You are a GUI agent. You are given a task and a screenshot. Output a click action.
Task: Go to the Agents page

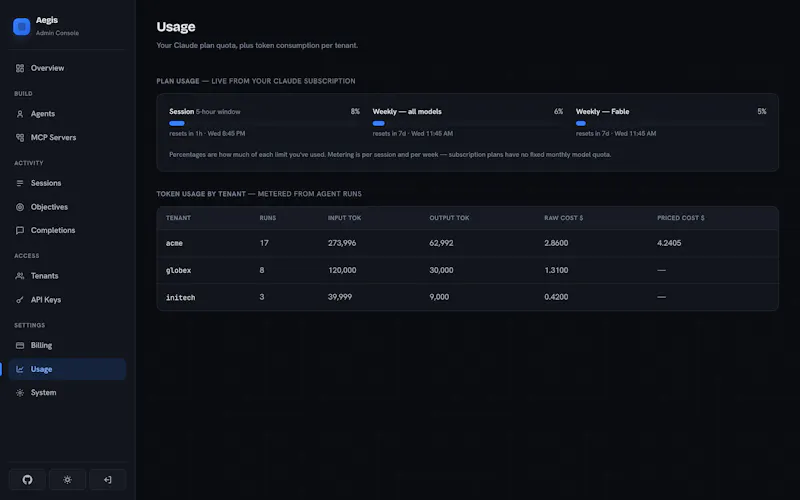tap(67, 114)
